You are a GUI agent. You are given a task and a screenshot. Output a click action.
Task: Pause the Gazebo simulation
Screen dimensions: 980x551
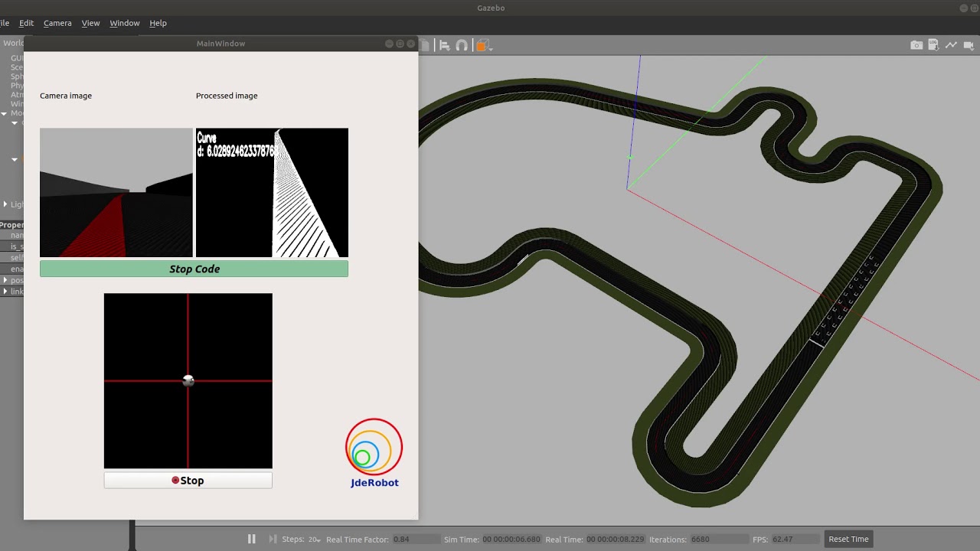click(x=251, y=539)
